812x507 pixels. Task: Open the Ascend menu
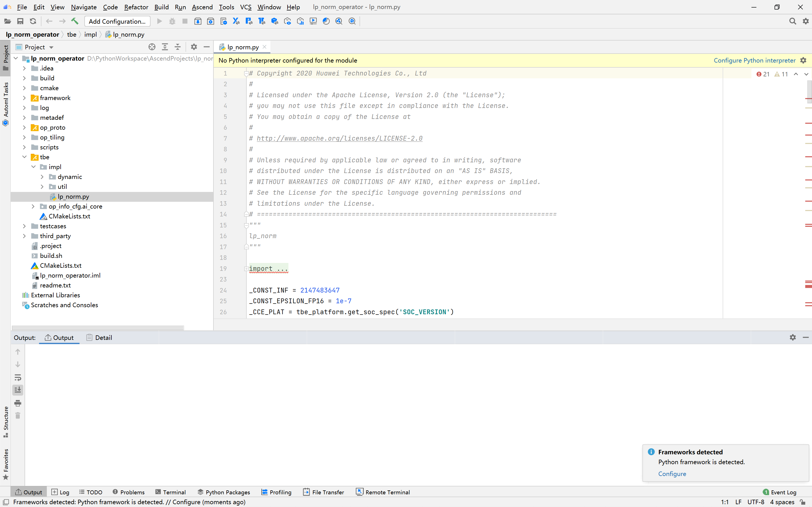coord(202,7)
